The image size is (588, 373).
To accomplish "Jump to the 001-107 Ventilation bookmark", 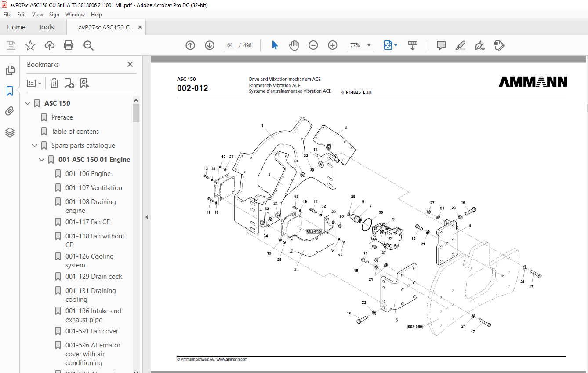I will pos(94,188).
